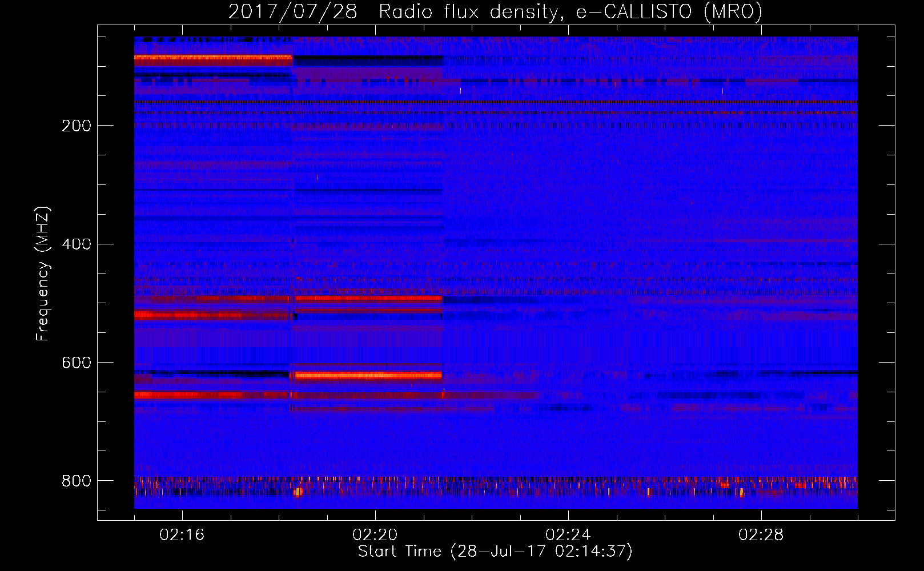Click the "Start Time (28-Jul-17 02:14:37)" label
Image resolution: width=924 pixels, height=571 pixels.
point(495,552)
